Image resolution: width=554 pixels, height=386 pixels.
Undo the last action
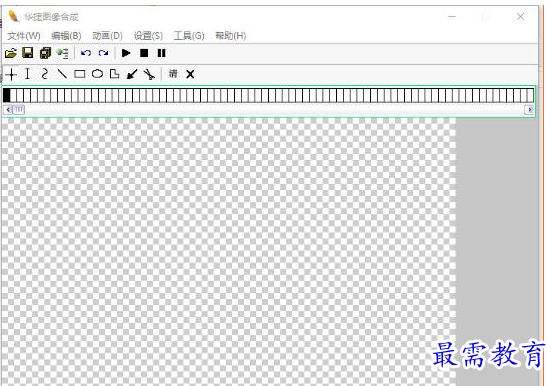click(x=86, y=53)
